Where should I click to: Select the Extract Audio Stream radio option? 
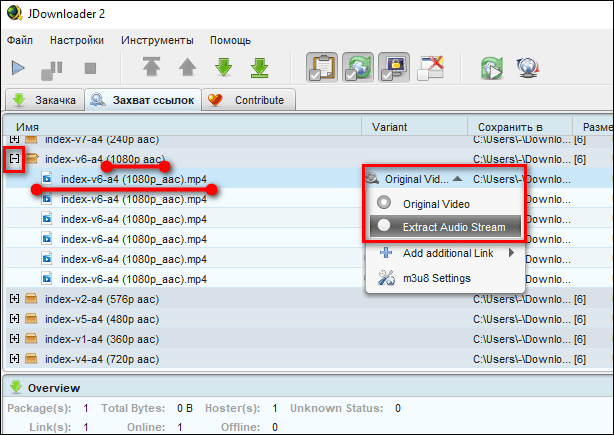click(445, 226)
